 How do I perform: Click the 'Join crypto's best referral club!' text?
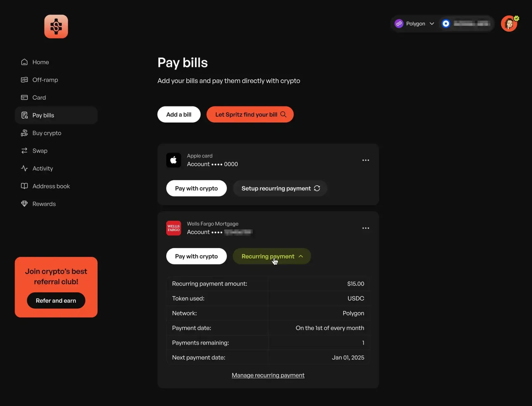56,276
